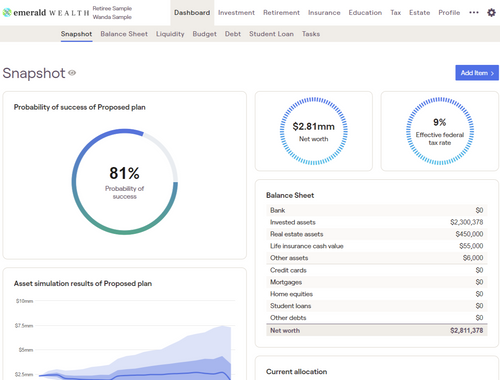
Task: Click the Wanda Sample client name
Action: [112, 17]
